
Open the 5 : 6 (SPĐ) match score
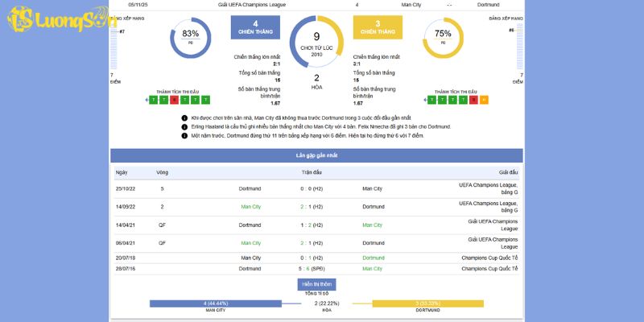click(311, 268)
